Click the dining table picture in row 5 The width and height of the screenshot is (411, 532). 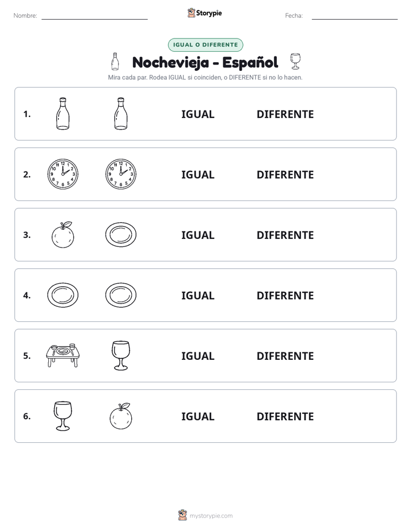[x=63, y=356]
